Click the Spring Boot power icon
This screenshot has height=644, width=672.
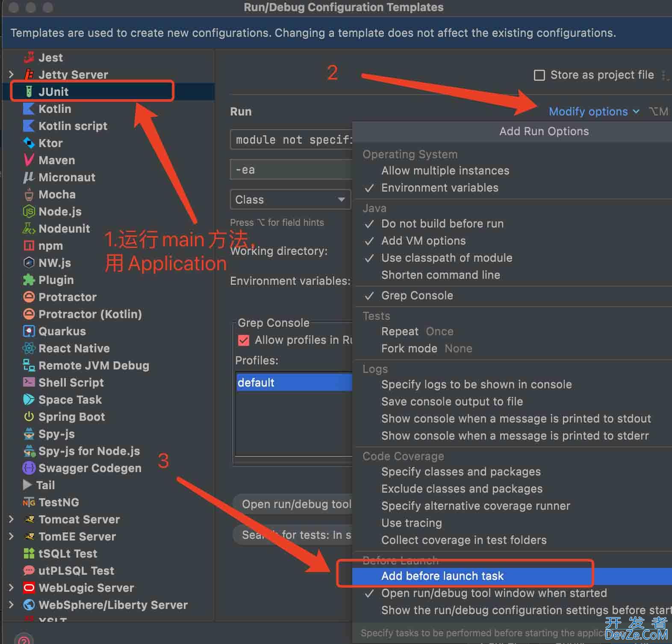click(29, 417)
